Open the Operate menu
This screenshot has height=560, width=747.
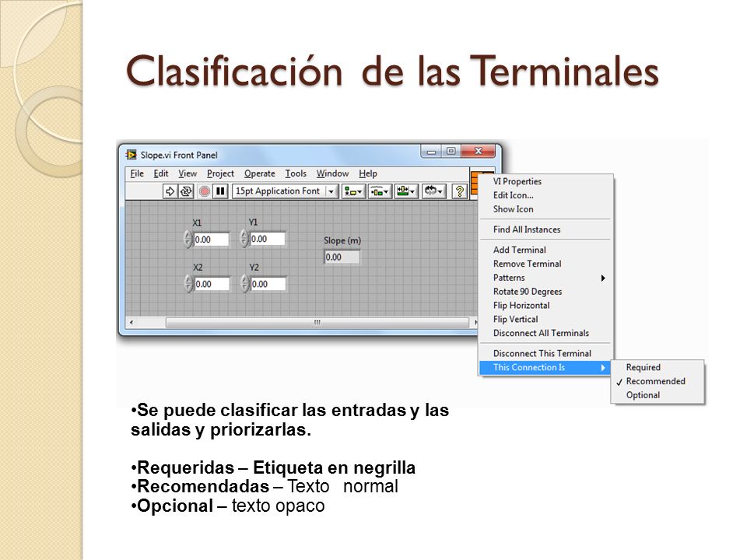pyautogui.click(x=260, y=173)
